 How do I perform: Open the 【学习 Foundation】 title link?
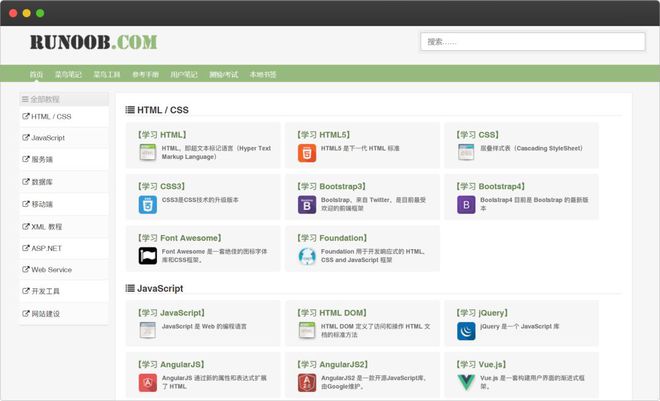[332, 238]
